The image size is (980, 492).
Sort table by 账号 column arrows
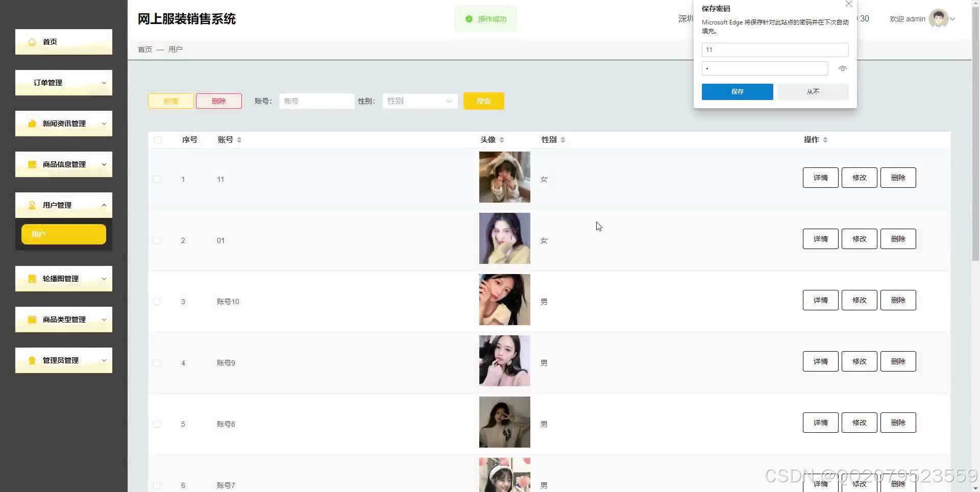[239, 140]
